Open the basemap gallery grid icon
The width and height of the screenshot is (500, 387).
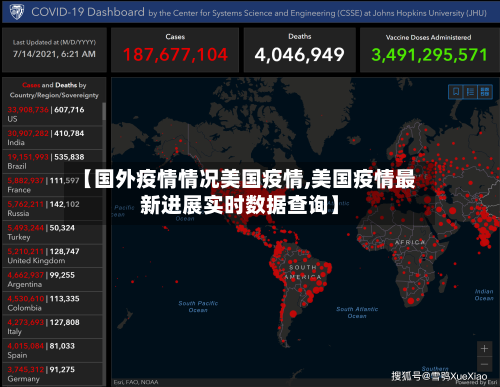(x=485, y=92)
